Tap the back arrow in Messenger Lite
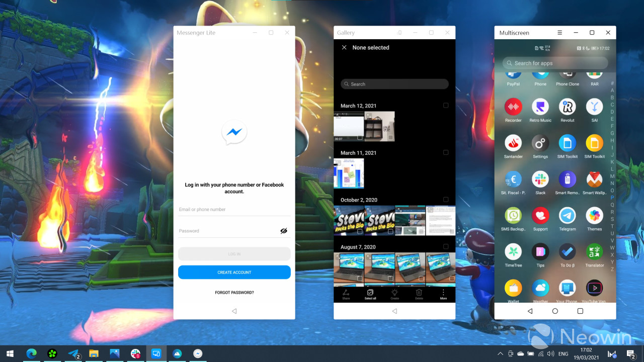This screenshot has width=644, height=362. click(234, 311)
